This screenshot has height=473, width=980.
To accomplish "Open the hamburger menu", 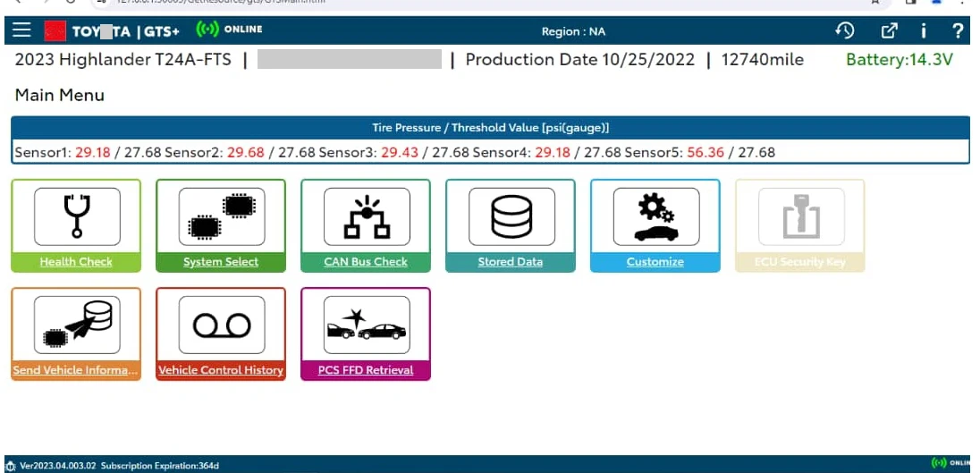I will click(21, 30).
